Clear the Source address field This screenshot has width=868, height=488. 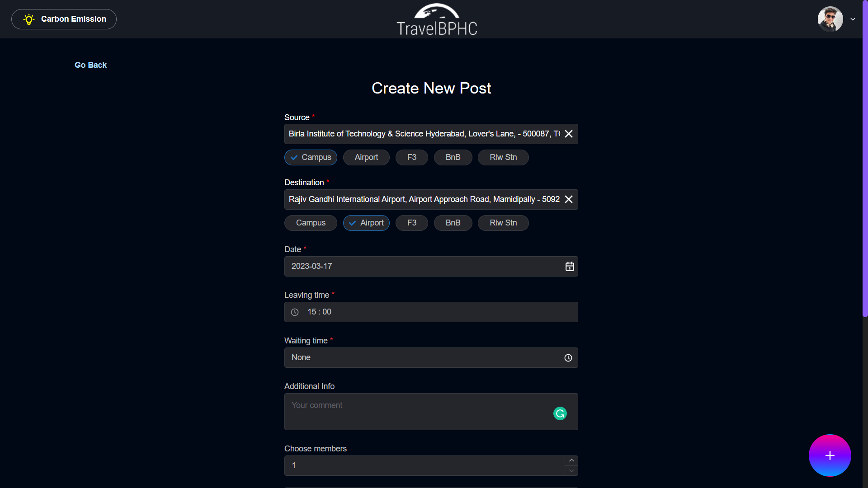[569, 134]
